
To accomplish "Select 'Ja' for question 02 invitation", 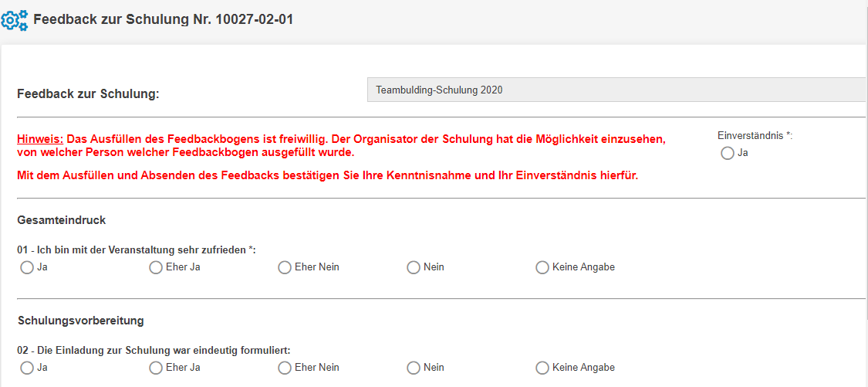I will pos(27,368).
